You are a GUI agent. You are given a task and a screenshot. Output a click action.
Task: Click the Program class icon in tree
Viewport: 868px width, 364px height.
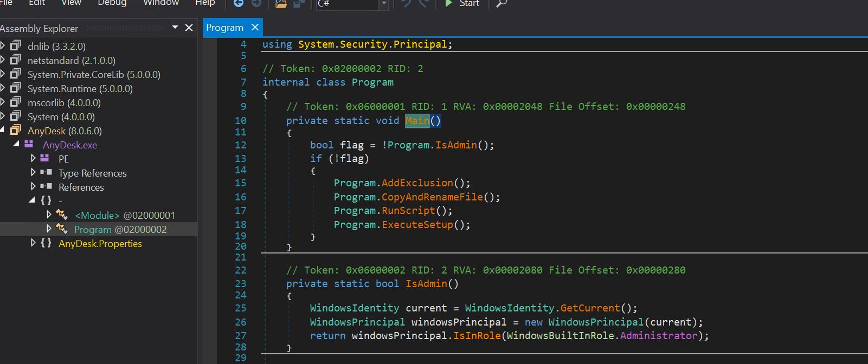[62, 229]
